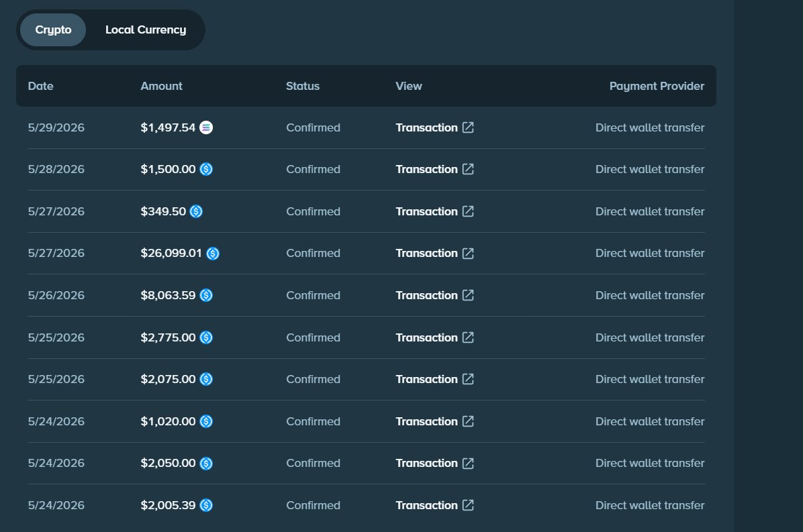Viewport: 803px width, 532px height.
Task: Open Transaction link for $26,099.01 row
Action: click(435, 253)
